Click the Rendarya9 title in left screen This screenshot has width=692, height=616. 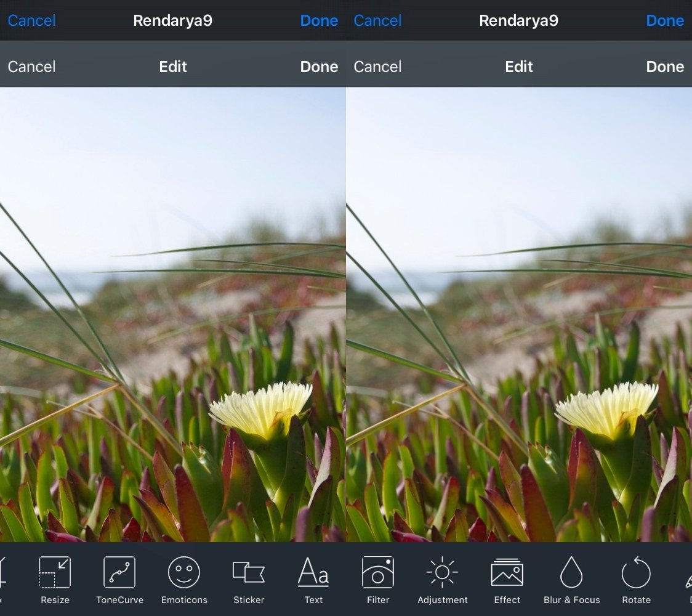(173, 20)
